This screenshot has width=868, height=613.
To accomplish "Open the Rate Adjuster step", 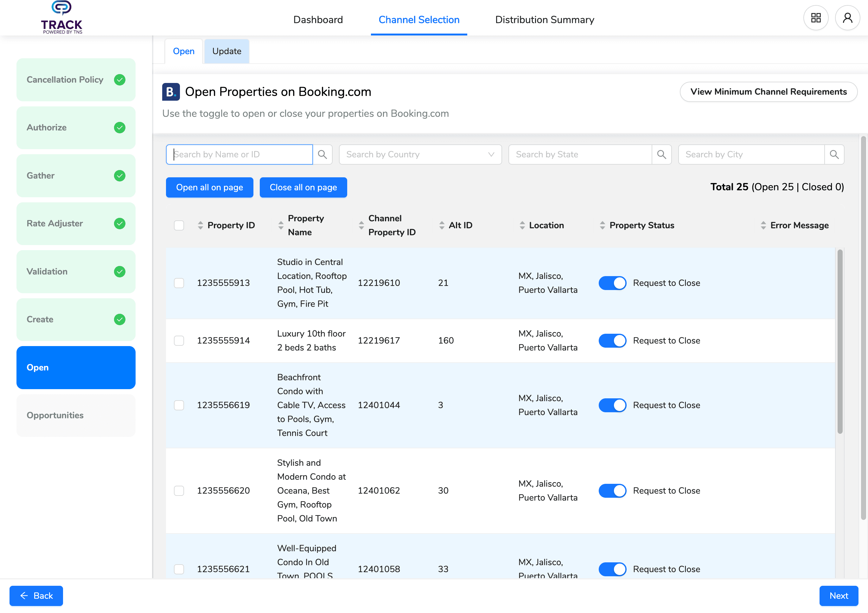I will pyautogui.click(x=76, y=224).
